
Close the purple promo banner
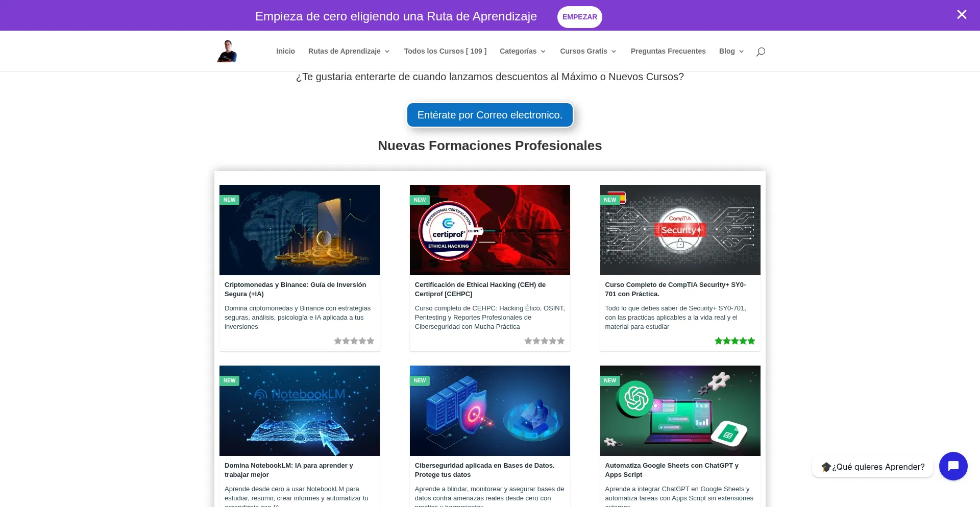pyautogui.click(x=962, y=14)
